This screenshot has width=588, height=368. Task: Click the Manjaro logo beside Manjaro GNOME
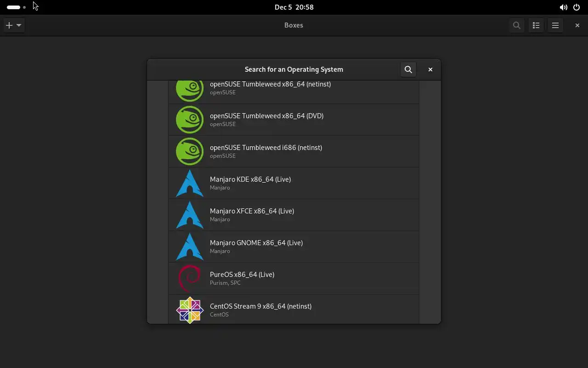[190, 247]
